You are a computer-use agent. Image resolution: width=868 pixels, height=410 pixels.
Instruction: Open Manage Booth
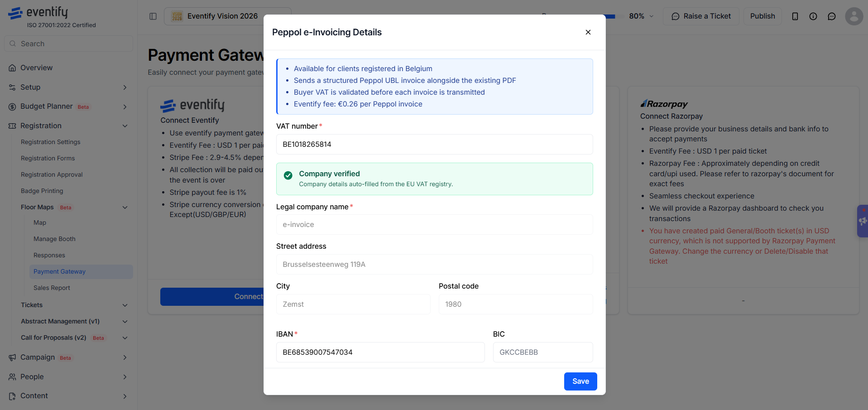click(54, 239)
